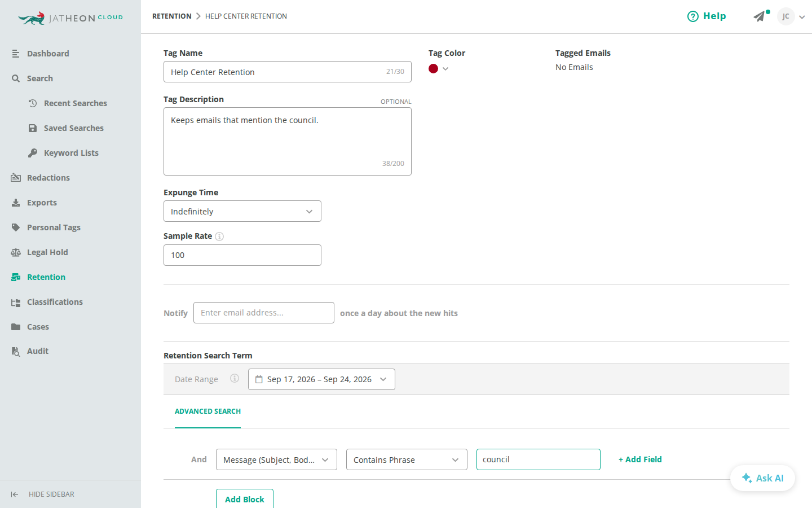The image size is (812, 508).
Task: Click the Jatheon Cloud logo
Action: click(x=70, y=18)
